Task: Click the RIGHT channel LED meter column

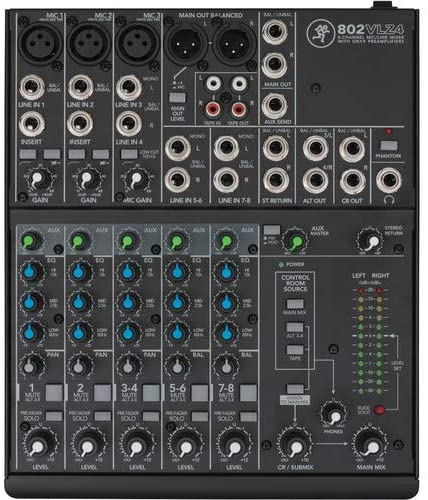Action: [379, 340]
